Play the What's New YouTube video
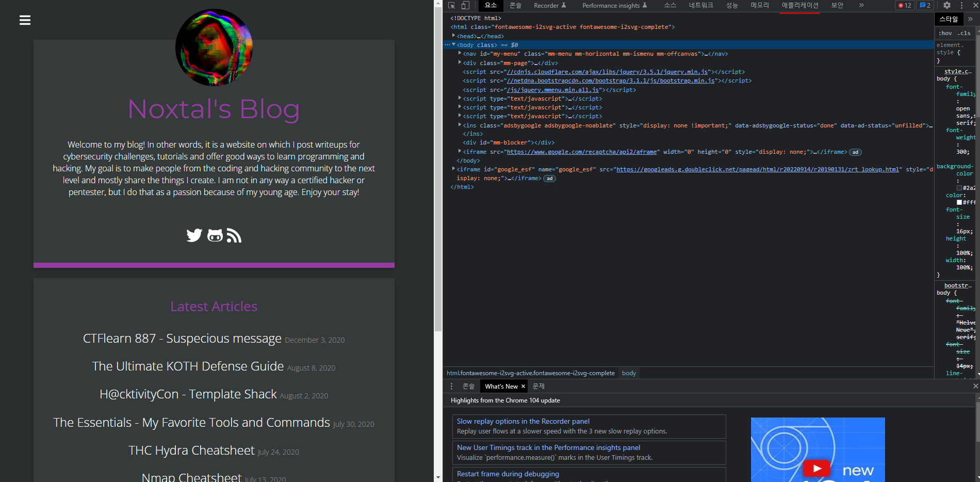980x482 pixels. coord(817,469)
